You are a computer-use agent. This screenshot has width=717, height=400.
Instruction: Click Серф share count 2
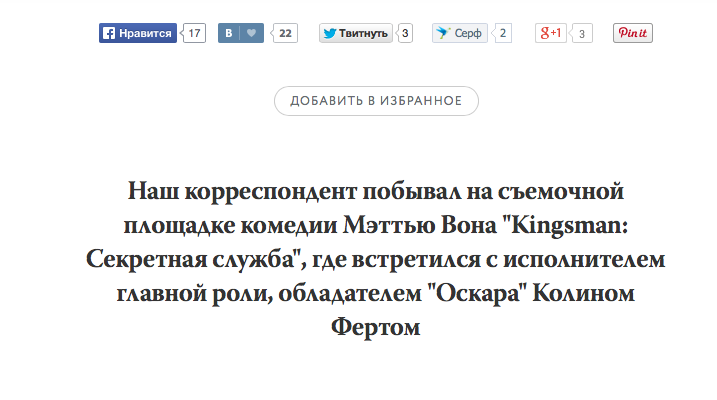(503, 33)
